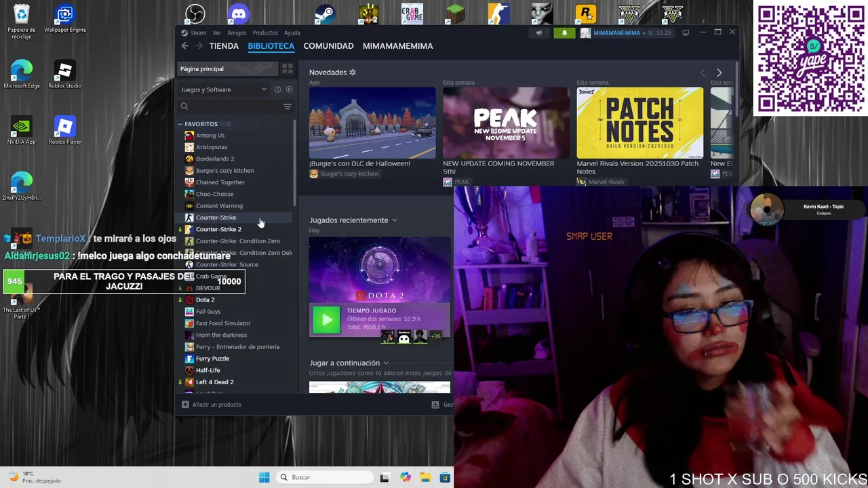The height and width of the screenshot is (488, 868).
Task: Open Discord desktop shortcut
Action: [x=239, y=14]
